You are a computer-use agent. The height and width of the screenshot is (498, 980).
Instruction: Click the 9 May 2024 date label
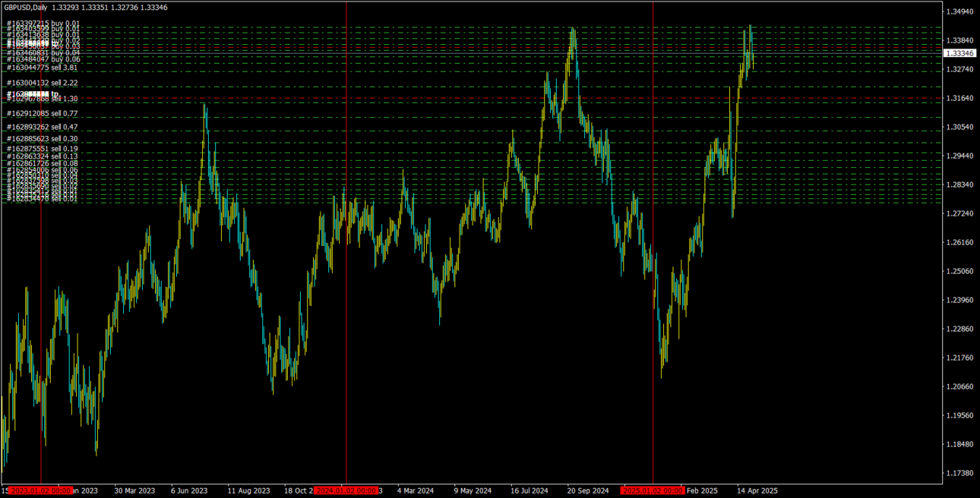(x=473, y=491)
